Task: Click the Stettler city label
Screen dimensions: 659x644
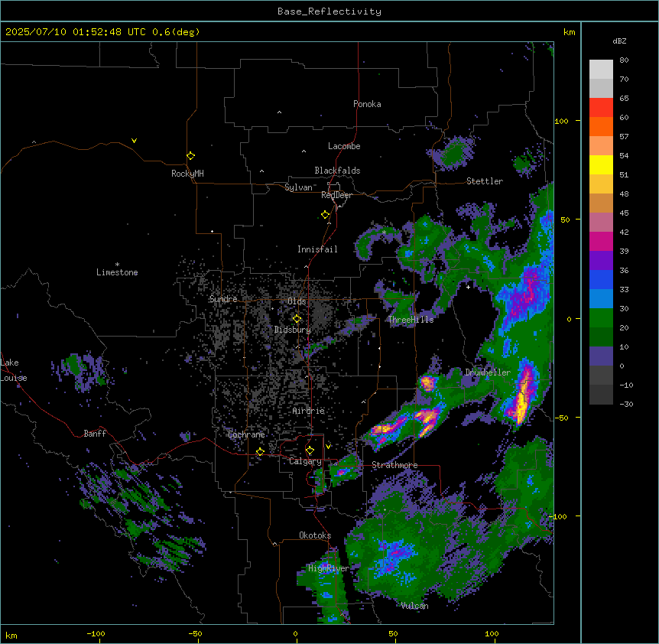Action: 485,181
